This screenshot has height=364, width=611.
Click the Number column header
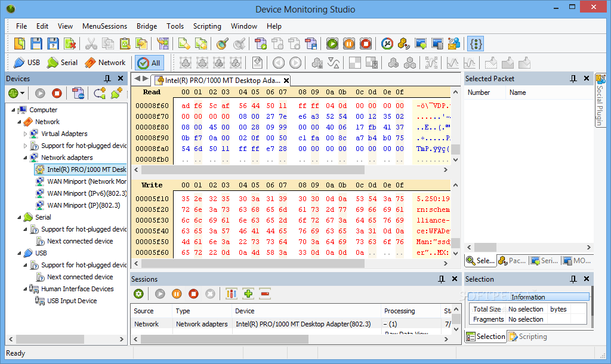486,92
